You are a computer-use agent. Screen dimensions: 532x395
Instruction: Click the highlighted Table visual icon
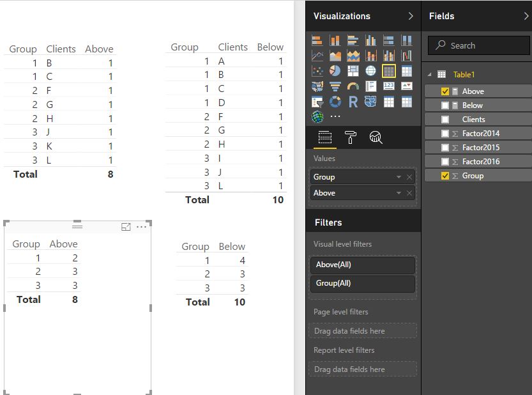click(388, 71)
